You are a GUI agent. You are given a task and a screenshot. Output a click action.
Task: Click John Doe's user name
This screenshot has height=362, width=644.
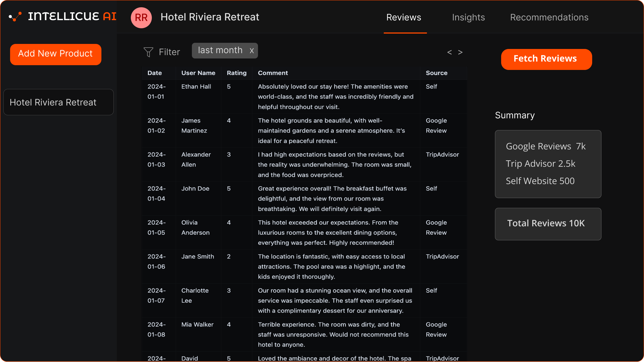(195, 189)
